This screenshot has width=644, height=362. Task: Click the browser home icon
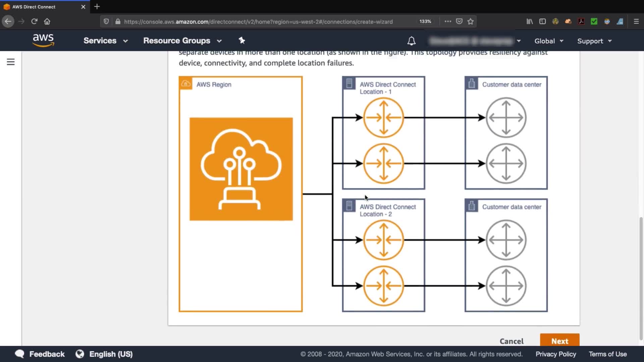click(47, 21)
